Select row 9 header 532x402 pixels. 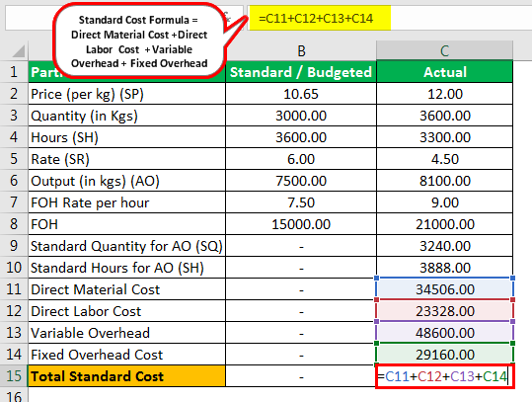click(x=14, y=246)
